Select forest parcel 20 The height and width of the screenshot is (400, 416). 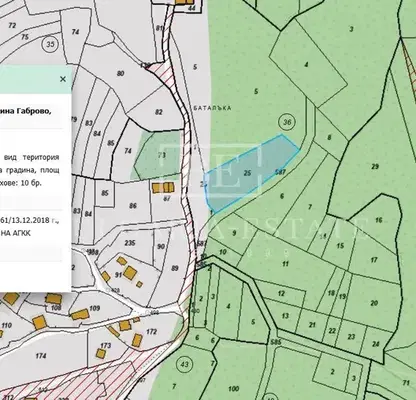point(374,303)
